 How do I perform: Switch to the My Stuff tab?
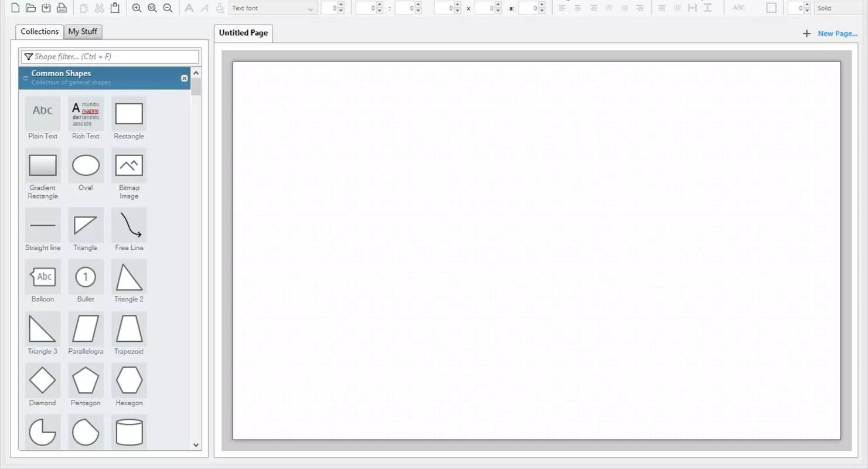(83, 32)
